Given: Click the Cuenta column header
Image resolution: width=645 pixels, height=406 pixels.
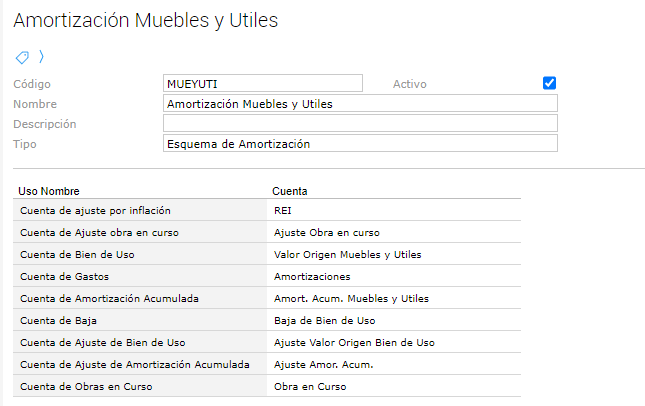Looking at the screenshot, I should 289,190.
